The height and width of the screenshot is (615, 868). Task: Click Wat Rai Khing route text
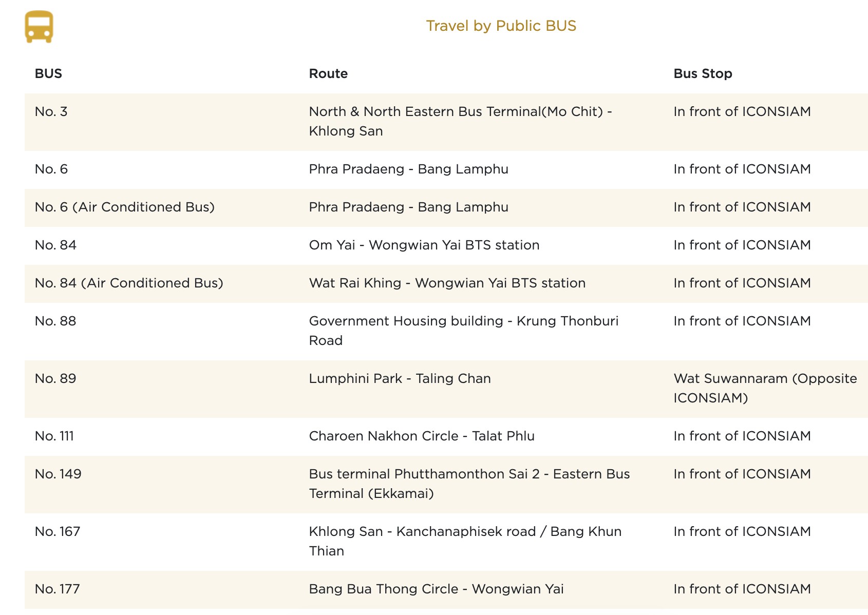pyautogui.click(x=447, y=283)
